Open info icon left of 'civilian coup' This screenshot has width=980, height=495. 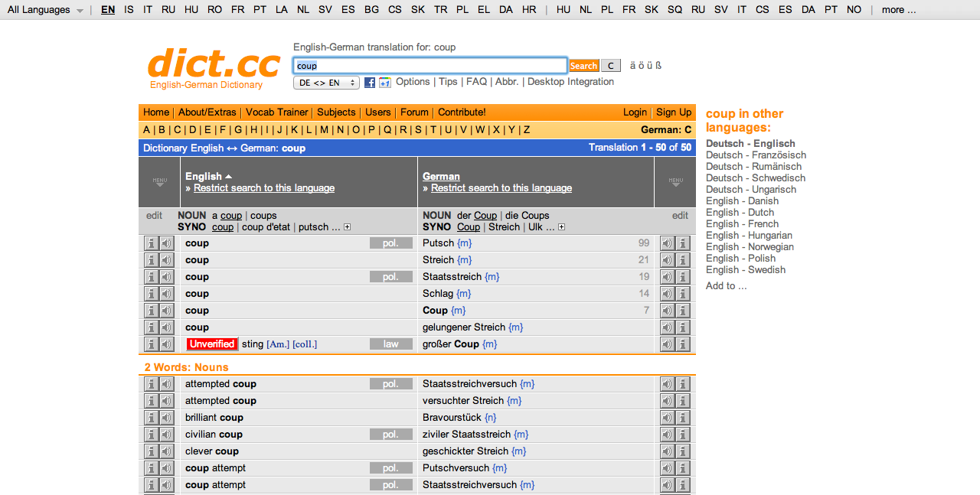tap(151, 435)
